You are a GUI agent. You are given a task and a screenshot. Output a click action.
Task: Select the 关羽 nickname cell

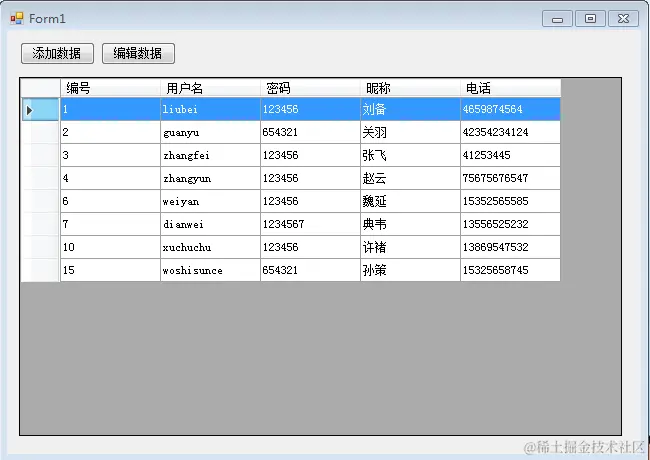coord(410,133)
